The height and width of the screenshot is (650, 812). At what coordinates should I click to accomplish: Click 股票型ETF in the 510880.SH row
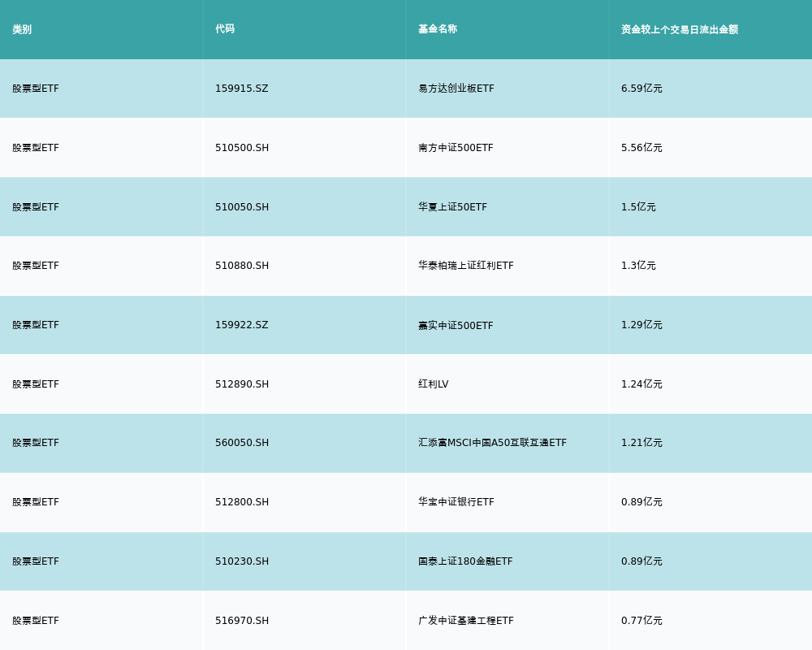[36, 266]
